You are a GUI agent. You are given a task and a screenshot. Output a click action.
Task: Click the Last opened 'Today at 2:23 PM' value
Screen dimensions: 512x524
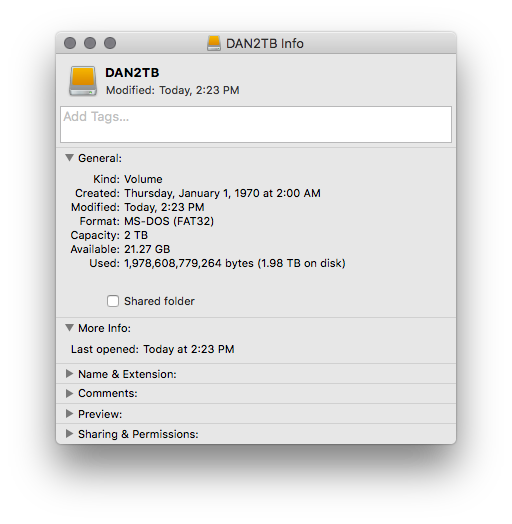(189, 349)
